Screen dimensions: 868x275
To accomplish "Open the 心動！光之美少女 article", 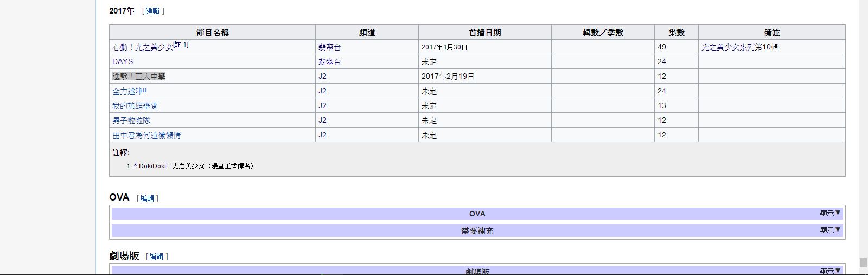I will (142, 47).
